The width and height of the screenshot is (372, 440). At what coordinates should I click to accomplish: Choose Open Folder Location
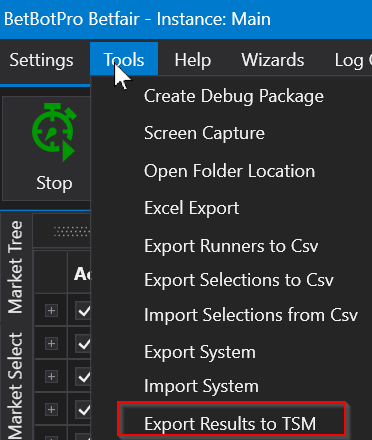(x=229, y=171)
